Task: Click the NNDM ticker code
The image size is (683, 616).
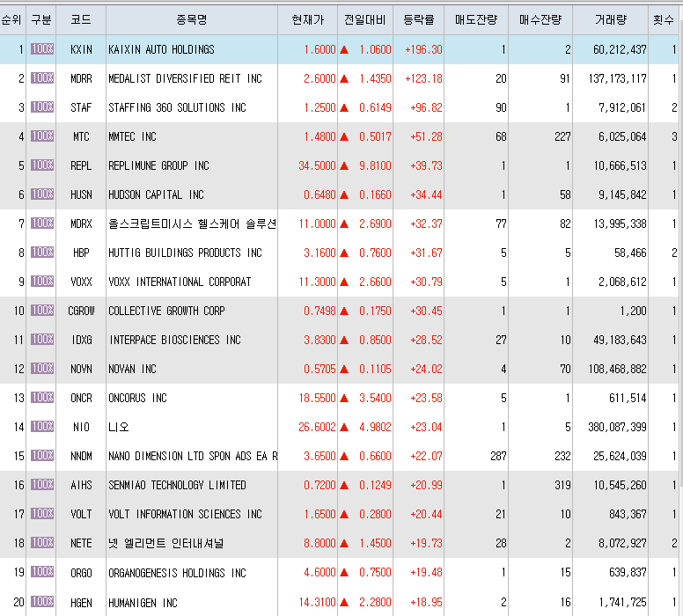Action: pos(81,456)
